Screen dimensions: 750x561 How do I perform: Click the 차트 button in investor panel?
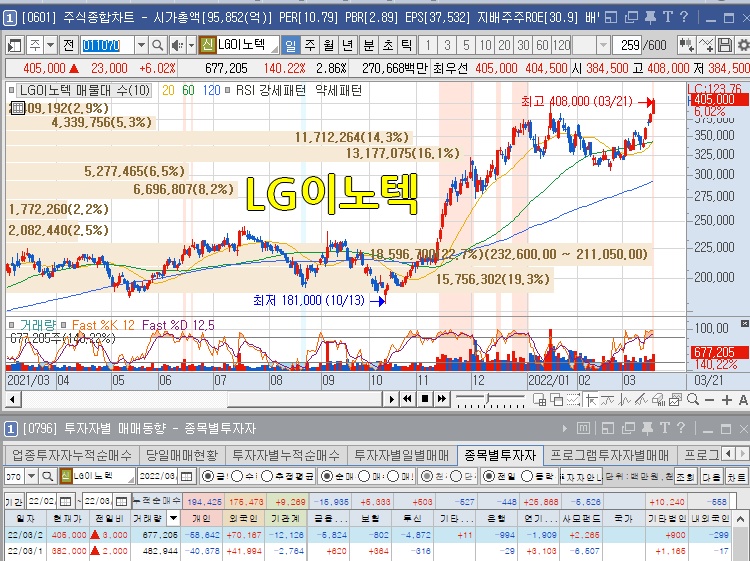736,477
